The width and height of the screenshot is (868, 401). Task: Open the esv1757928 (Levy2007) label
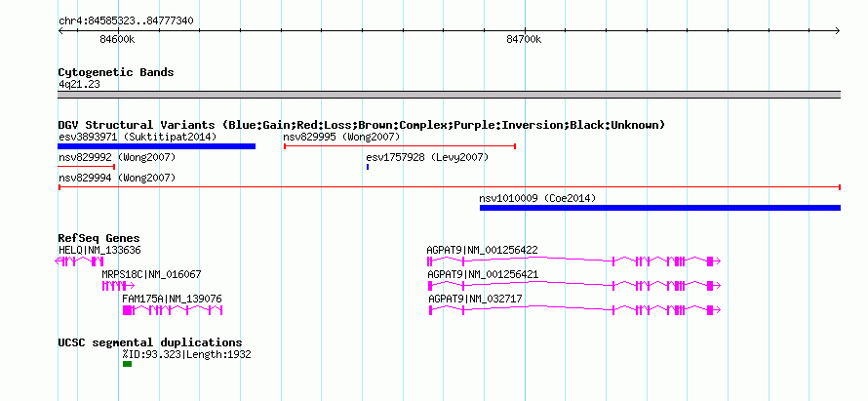coord(427,158)
